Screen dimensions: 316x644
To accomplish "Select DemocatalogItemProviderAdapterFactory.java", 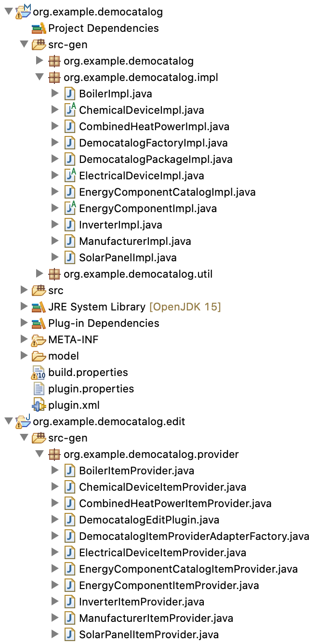I will (194, 536).
